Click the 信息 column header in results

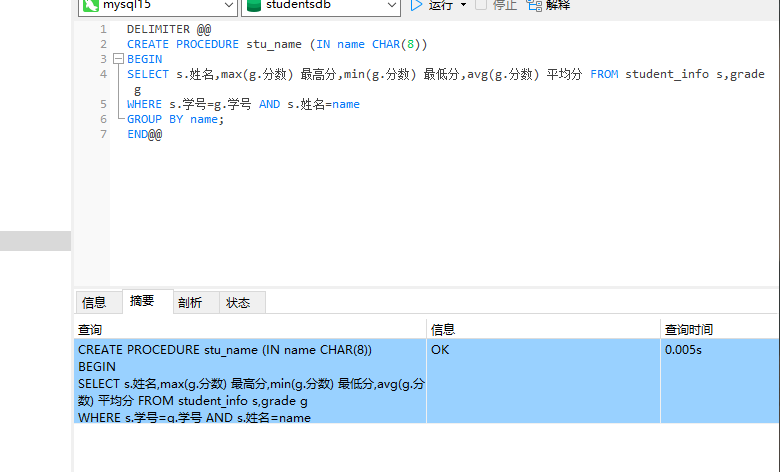[x=543, y=329]
